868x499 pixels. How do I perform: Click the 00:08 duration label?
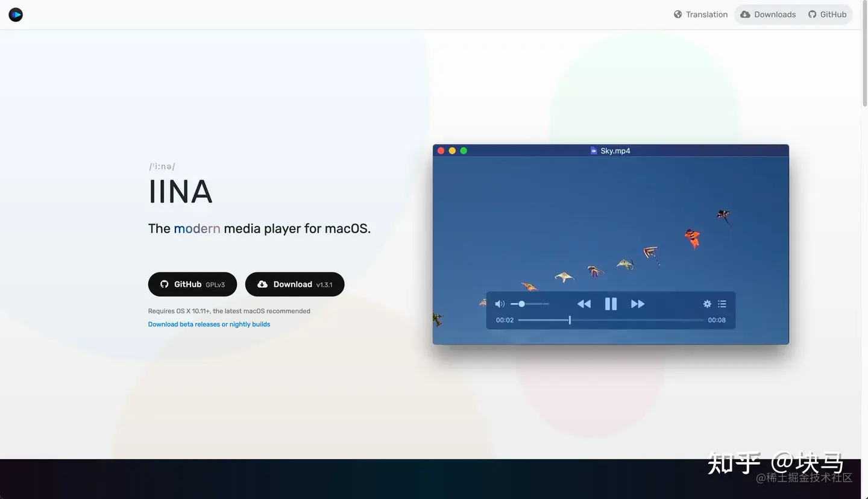[717, 320]
